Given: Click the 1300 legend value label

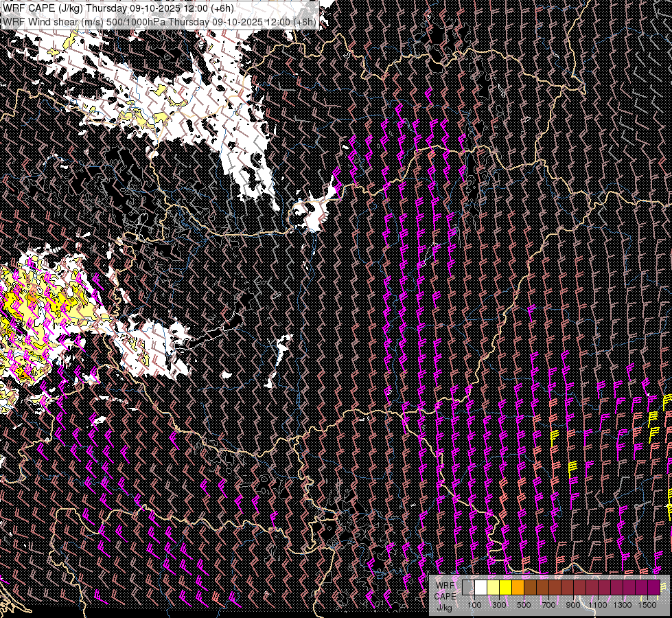Looking at the screenshot, I should click(623, 605).
